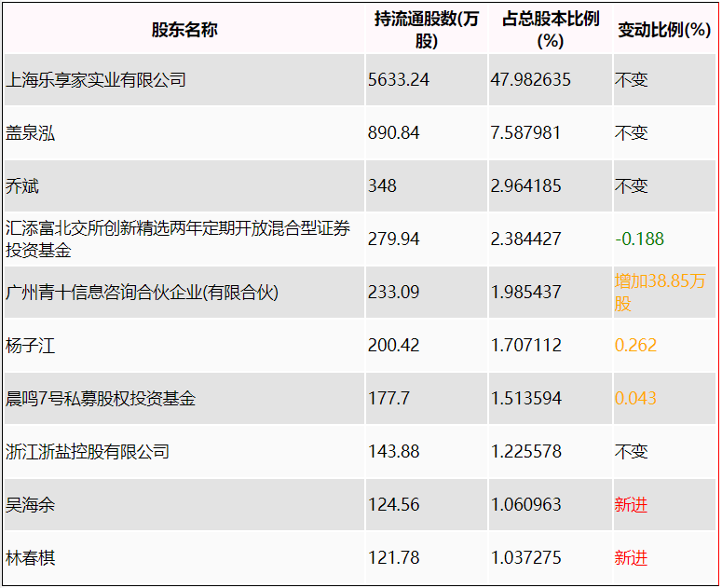Click 新进 in the 吴海余 row
Viewport: 722px width, 588px height.
[x=632, y=505]
